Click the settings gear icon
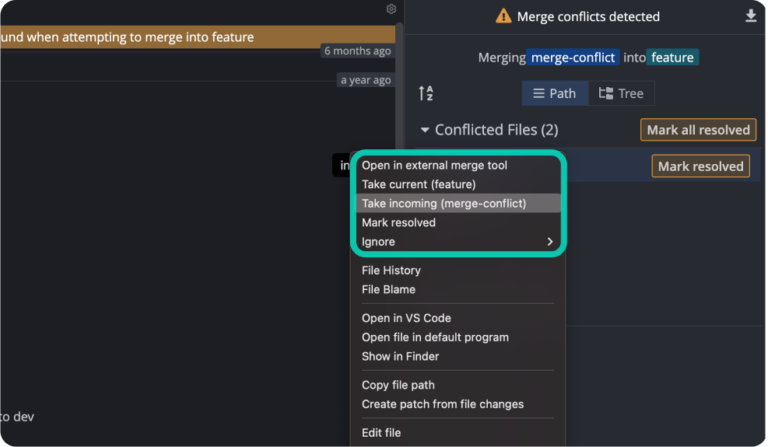Image resolution: width=768 pixels, height=447 pixels. pyautogui.click(x=391, y=9)
